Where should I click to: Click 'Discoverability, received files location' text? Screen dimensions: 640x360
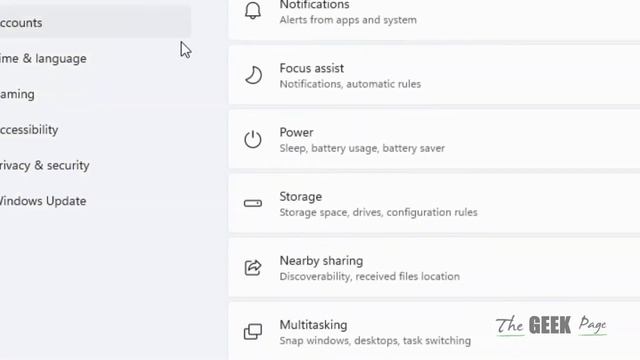coord(369,276)
